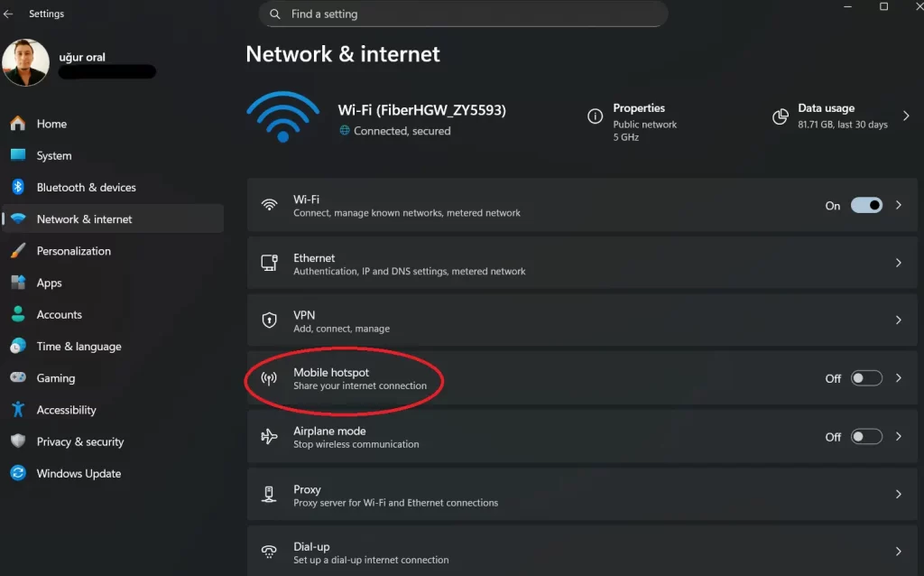Click the Dial-up phone icon
The image size is (924, 576).
(x=269, y=552)
